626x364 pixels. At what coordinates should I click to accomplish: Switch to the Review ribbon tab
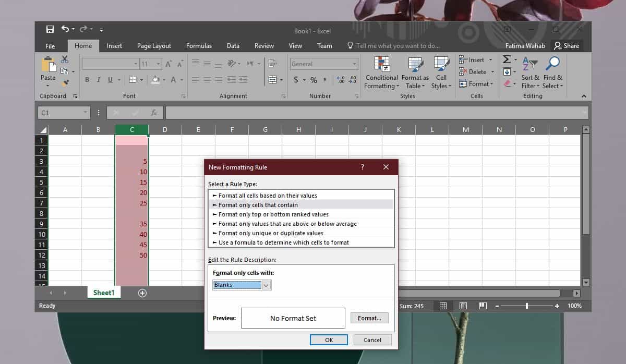264,46
